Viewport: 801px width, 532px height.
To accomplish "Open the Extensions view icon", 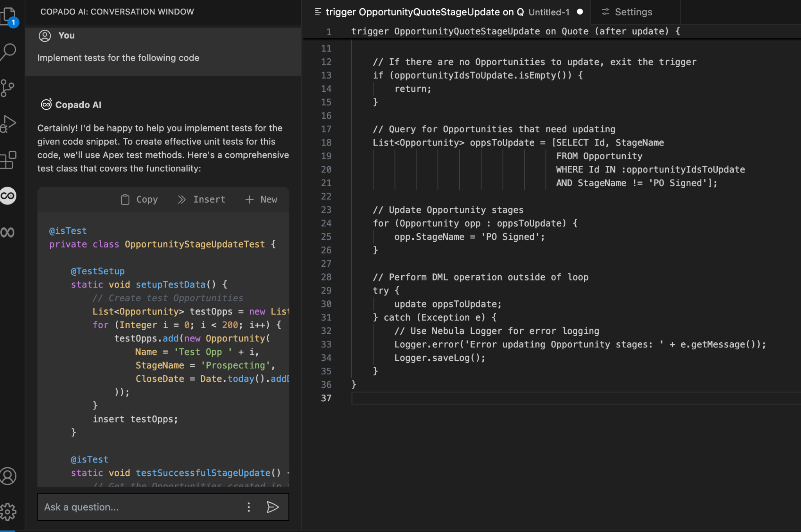I will 9,160.
